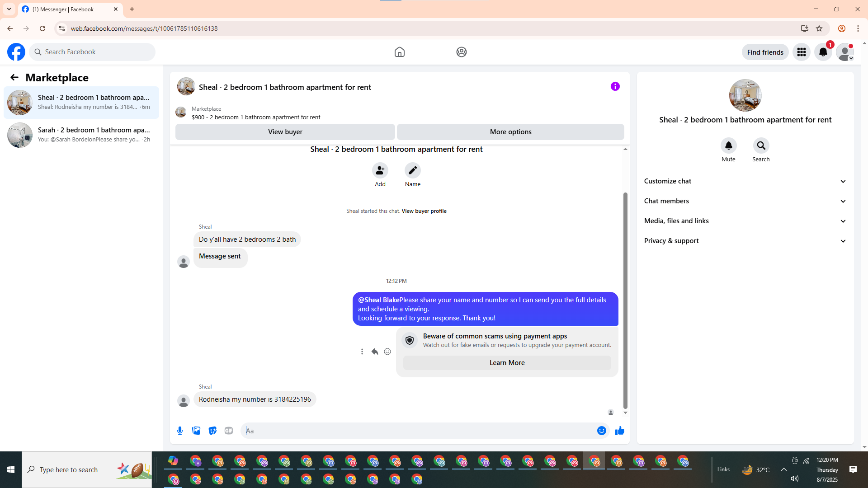React to message with smiley icon
Screen dimensions: 868x488
[x=387, y=352]
